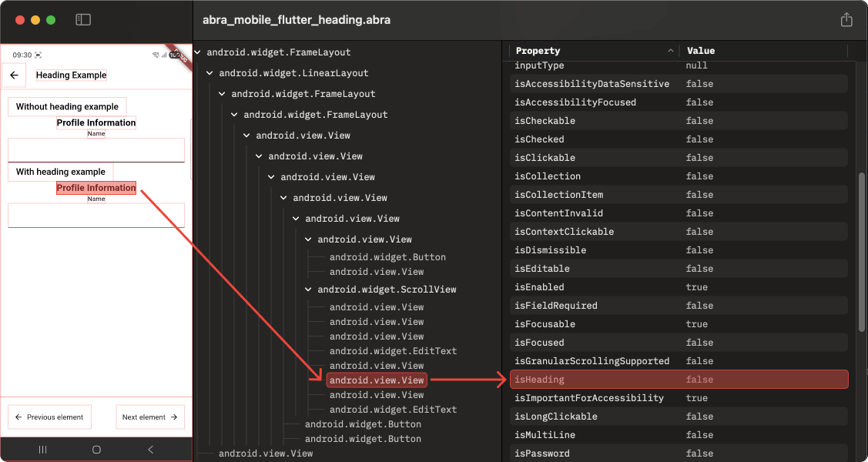Click the back arrow beside Heading Example
868x462 pixels.
[x=14, y=75]
